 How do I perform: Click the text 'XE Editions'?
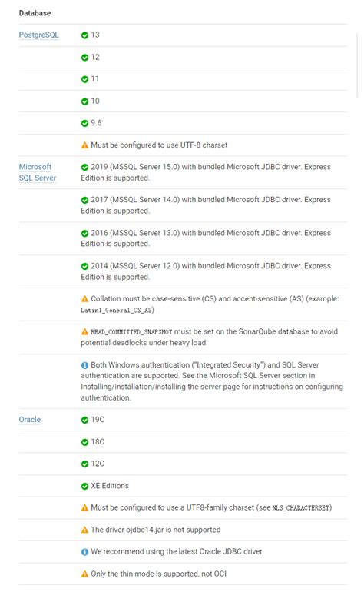[110, 486]
